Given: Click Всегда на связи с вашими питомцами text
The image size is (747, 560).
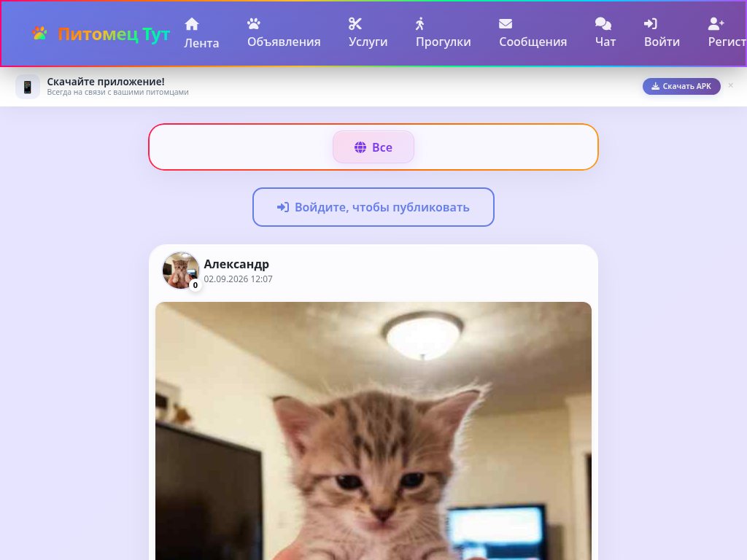Looking at the screenshot, I should pyautogui.click(x=117, y=93).
